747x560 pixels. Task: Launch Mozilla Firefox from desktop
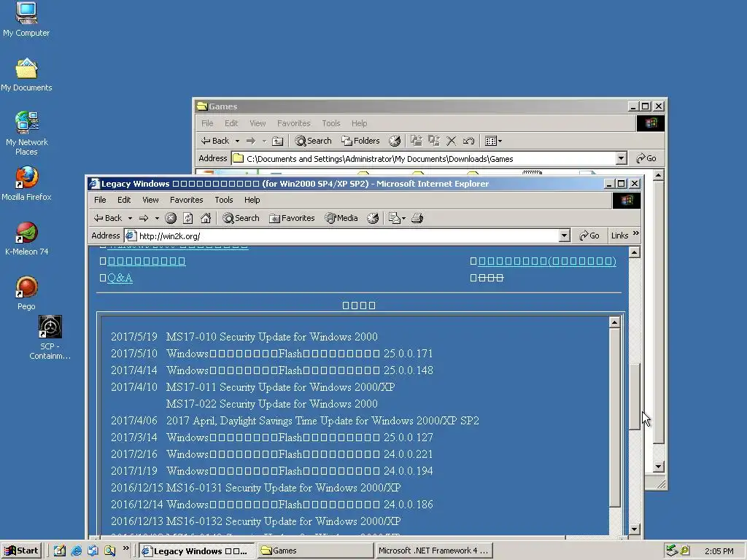(26, 184)
